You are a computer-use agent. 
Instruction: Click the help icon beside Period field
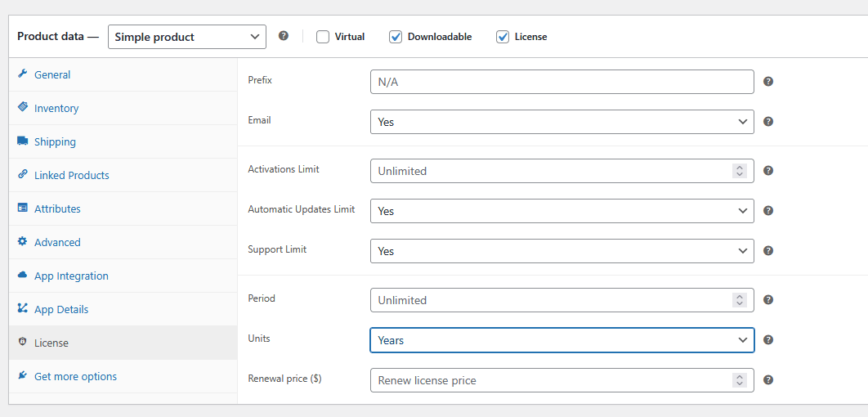click(768, 300)
